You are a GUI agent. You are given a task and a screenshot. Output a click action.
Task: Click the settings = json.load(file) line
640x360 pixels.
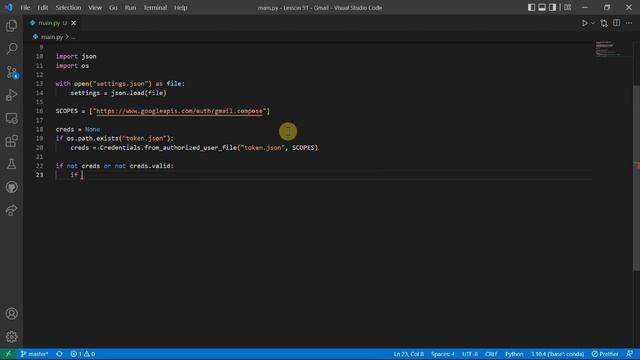[118, 93]
